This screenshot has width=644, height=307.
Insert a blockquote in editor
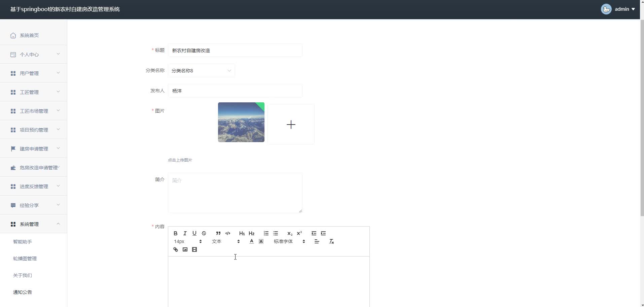pyautogui.click(x=218, y=233)
